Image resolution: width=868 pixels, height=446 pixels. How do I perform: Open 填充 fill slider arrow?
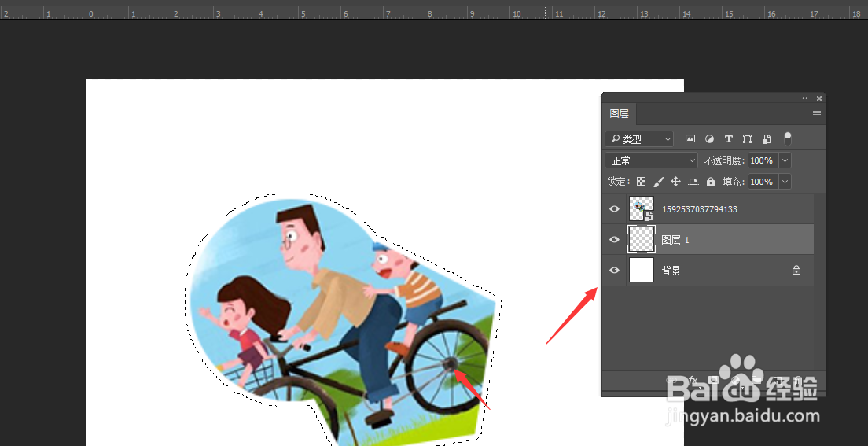click(x=785, y=182)
